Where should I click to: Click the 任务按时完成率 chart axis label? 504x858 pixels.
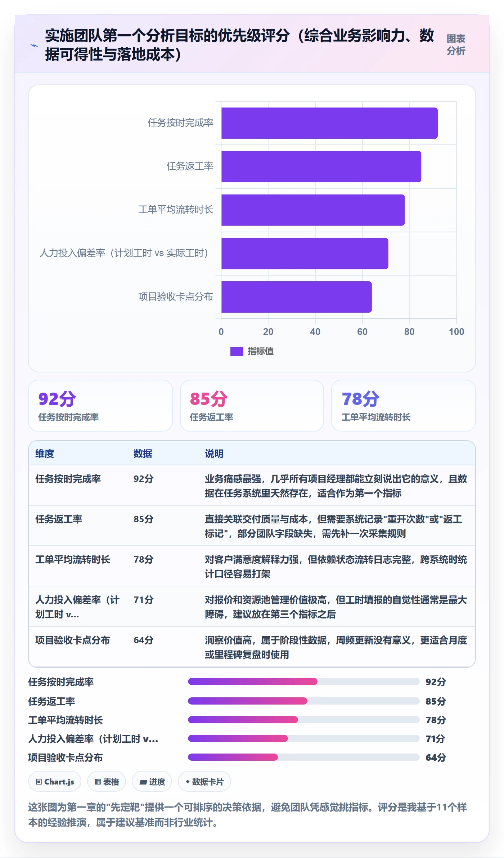coord(181,123)
